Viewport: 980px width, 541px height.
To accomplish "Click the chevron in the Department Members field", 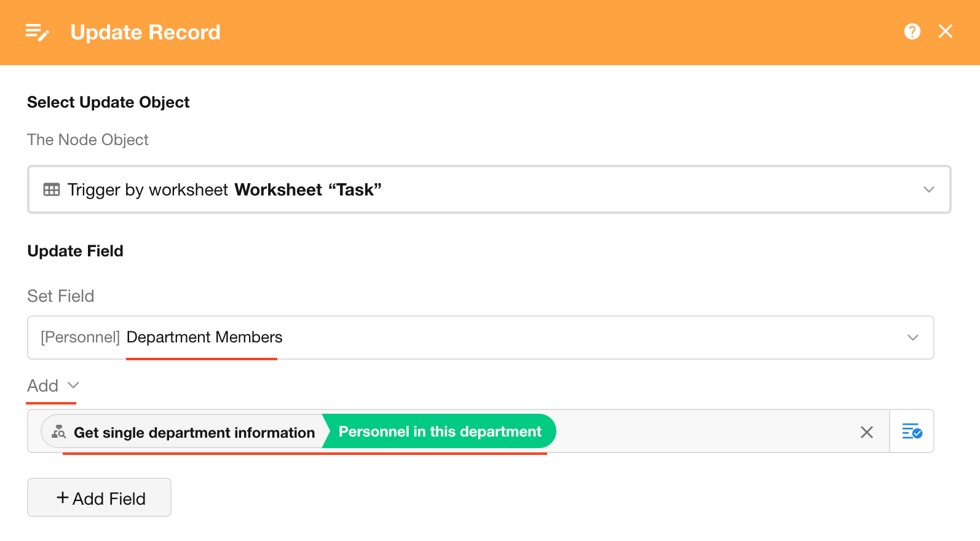I will pyautogui.click(x=913, y=338).
